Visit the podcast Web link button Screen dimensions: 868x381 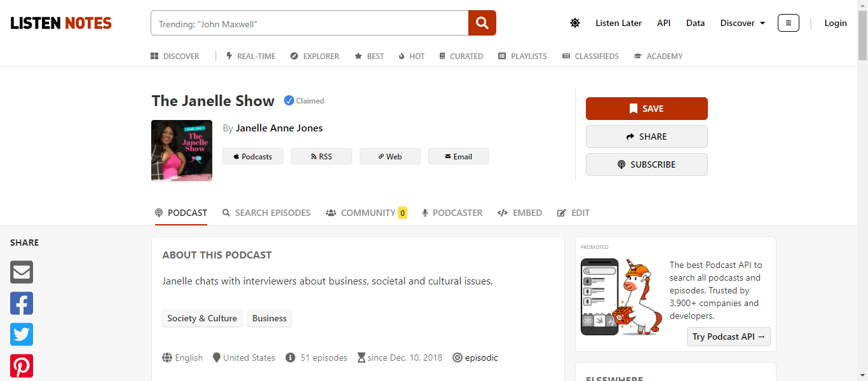390,156
